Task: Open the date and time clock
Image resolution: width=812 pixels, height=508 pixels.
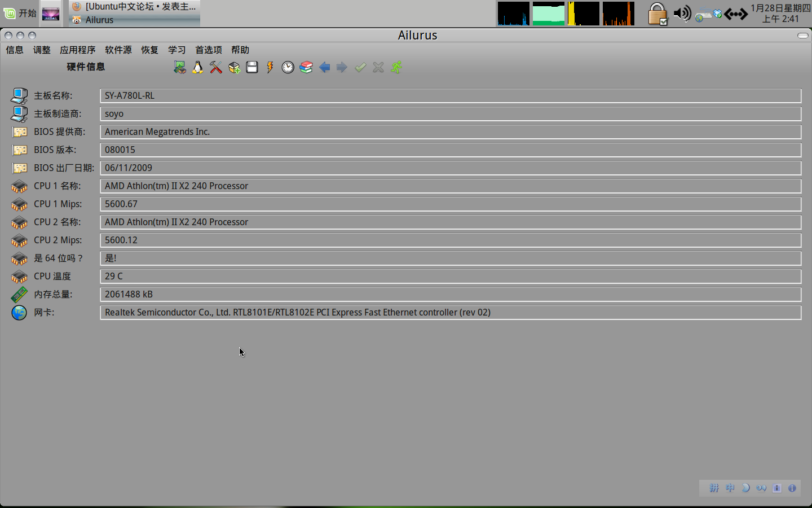Action: tap(780, 14)
